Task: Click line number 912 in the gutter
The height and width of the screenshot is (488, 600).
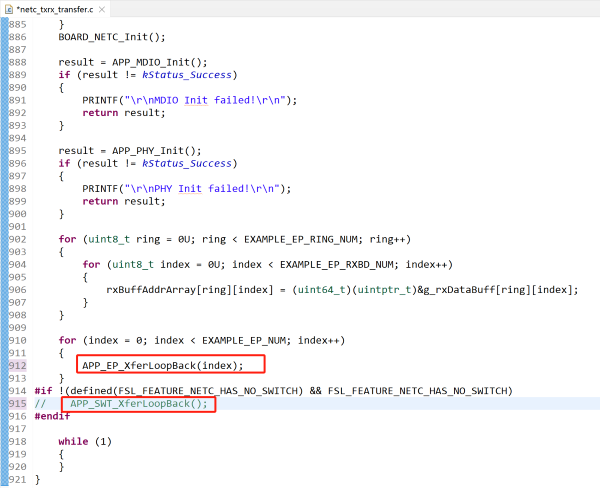Action: point(19,365)
